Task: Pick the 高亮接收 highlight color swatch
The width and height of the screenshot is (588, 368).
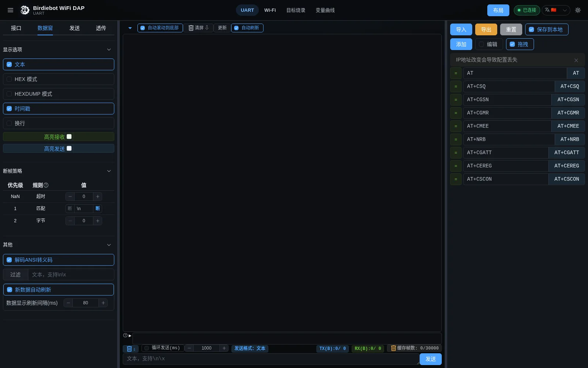Action: click(69, 137)
